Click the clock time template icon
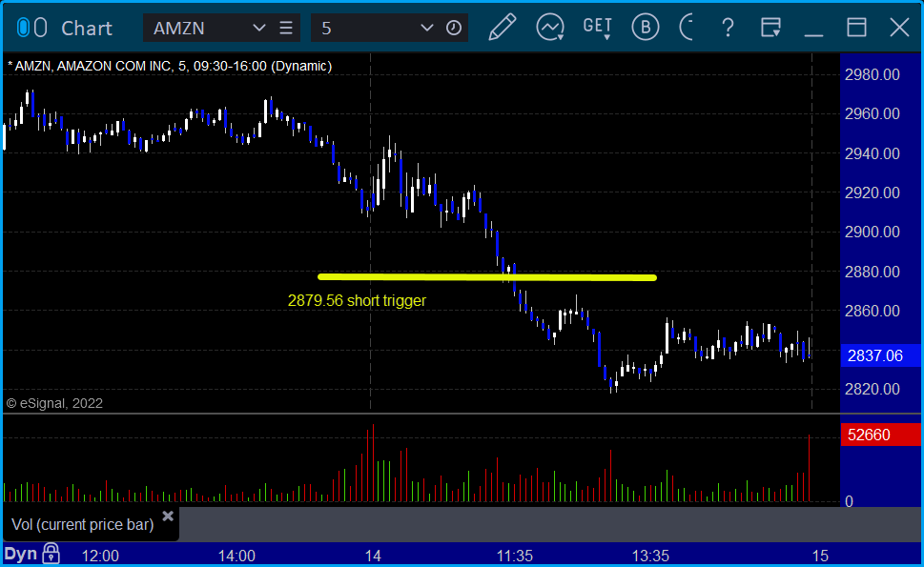 click(x=454, y=28)
